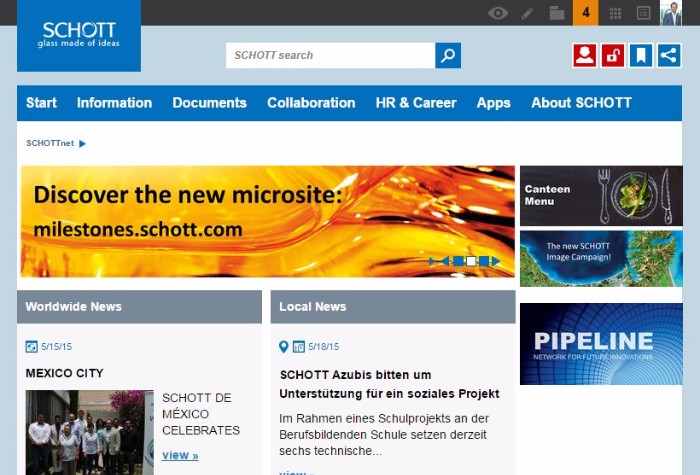Open the new SCHOTT Image Campaign tile
Screen dimensions: 700x475
(601, 258)
